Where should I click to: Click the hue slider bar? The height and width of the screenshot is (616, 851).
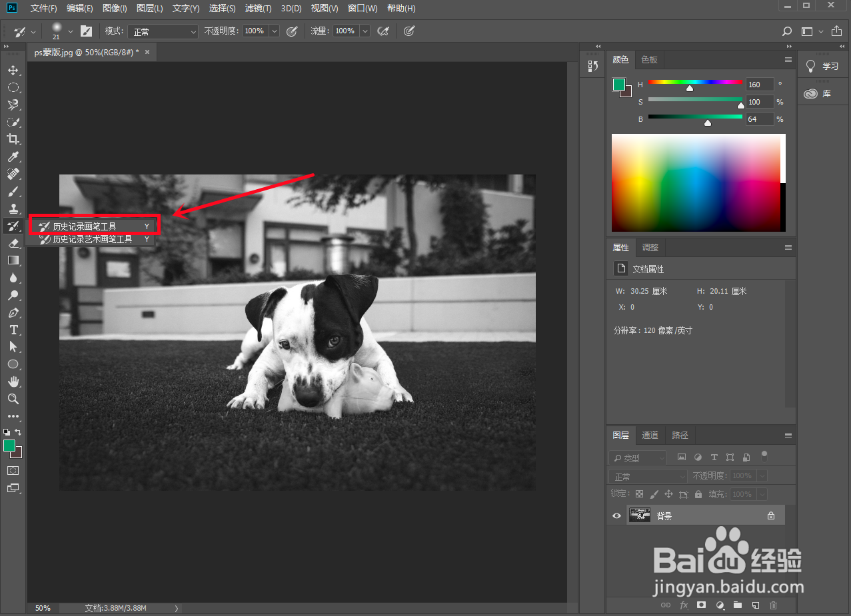pos(695,82)
